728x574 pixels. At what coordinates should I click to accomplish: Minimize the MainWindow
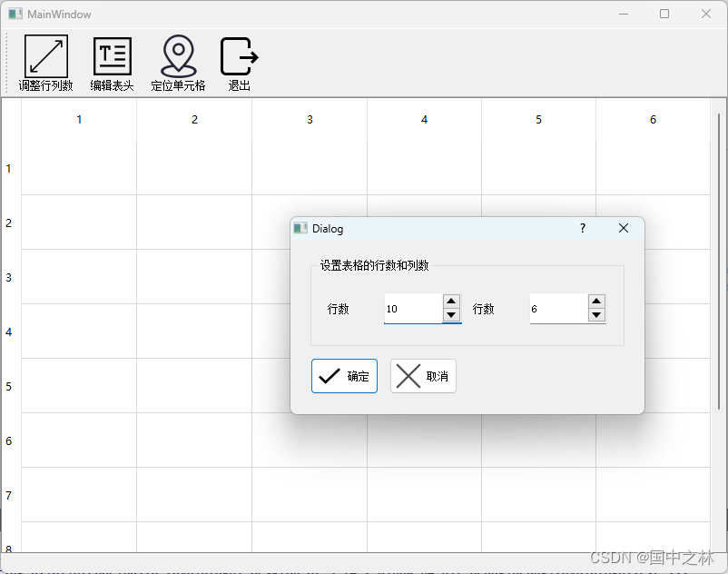[624, 14]
